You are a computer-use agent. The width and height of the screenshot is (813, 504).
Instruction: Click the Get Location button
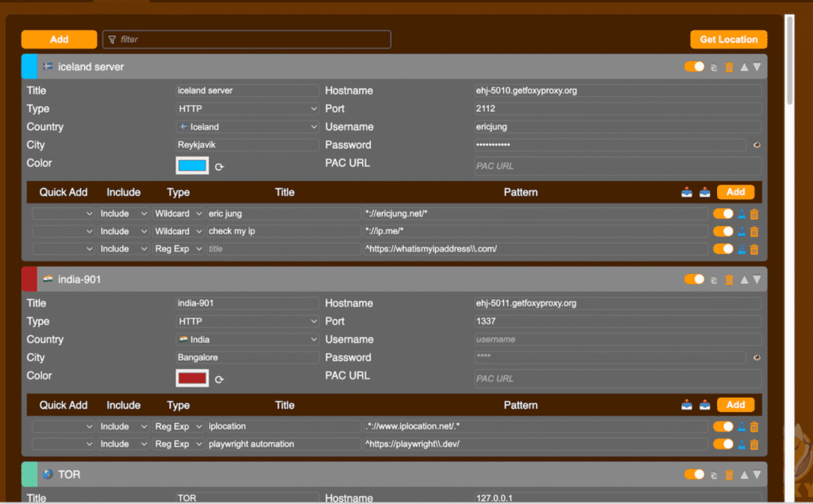tap(728, 39)
